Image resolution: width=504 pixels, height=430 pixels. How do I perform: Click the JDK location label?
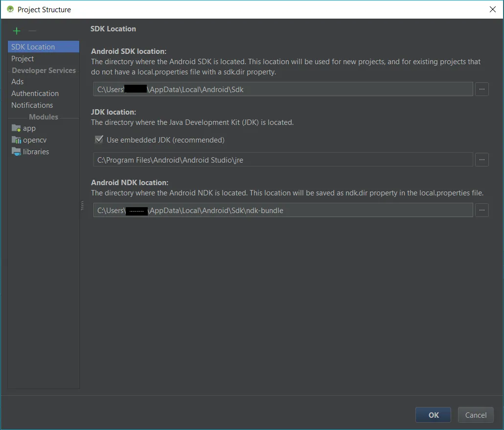coord(114,112)
